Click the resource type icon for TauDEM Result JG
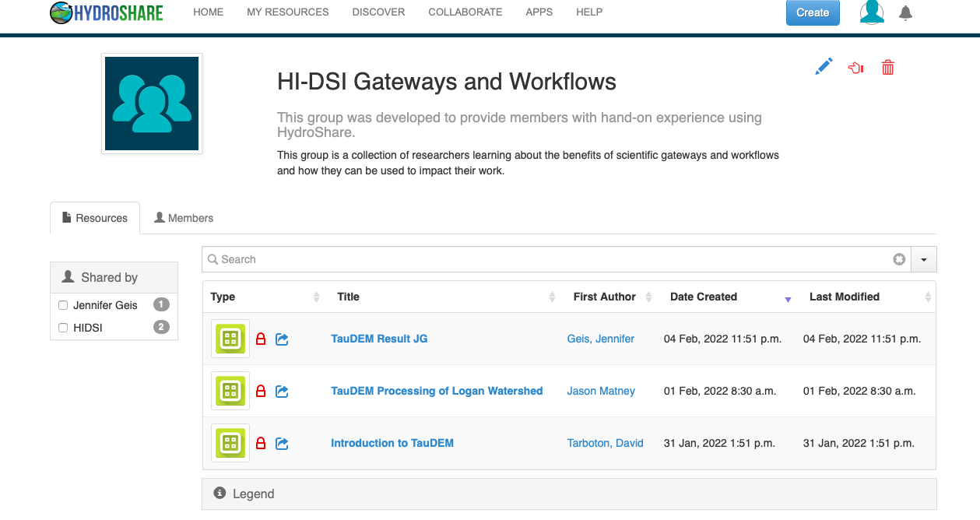980x520 pixels. tap(230, 339)
